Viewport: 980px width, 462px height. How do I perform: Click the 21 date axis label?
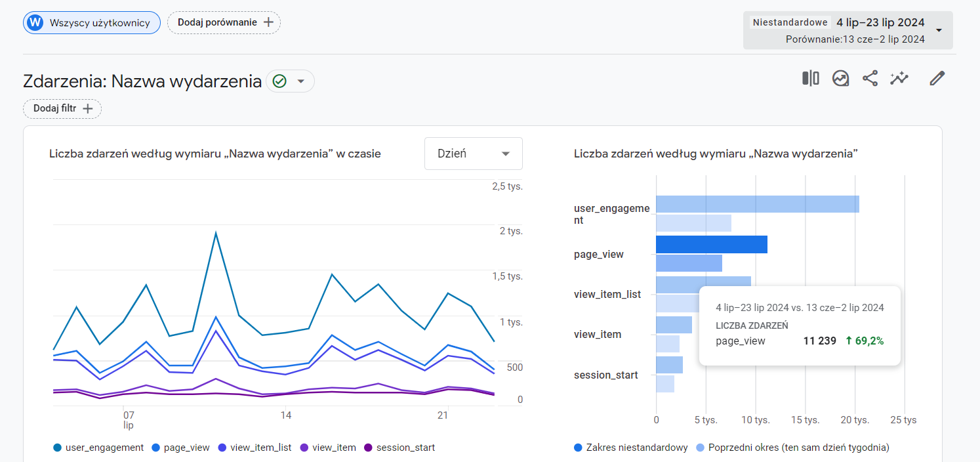[x=443, y=415]
